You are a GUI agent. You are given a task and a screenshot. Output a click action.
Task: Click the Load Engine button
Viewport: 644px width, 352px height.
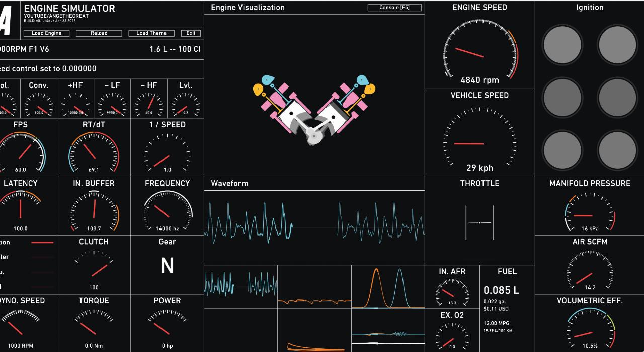[x=47, y=33]
